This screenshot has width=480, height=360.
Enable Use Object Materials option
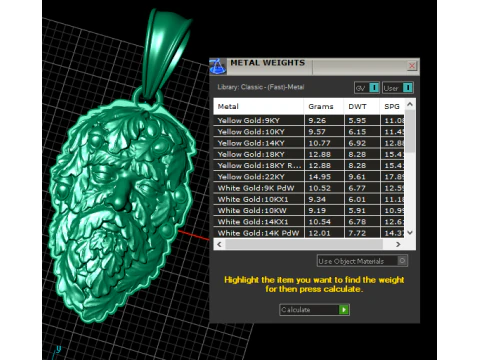point(362,261)
